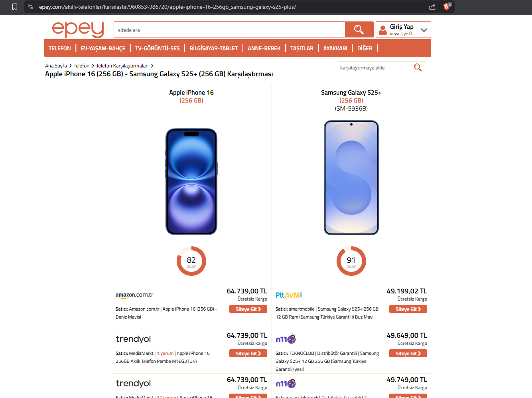Open the TELEFON category menu
This screenshot has height=398, width=532.
point(60,48)
